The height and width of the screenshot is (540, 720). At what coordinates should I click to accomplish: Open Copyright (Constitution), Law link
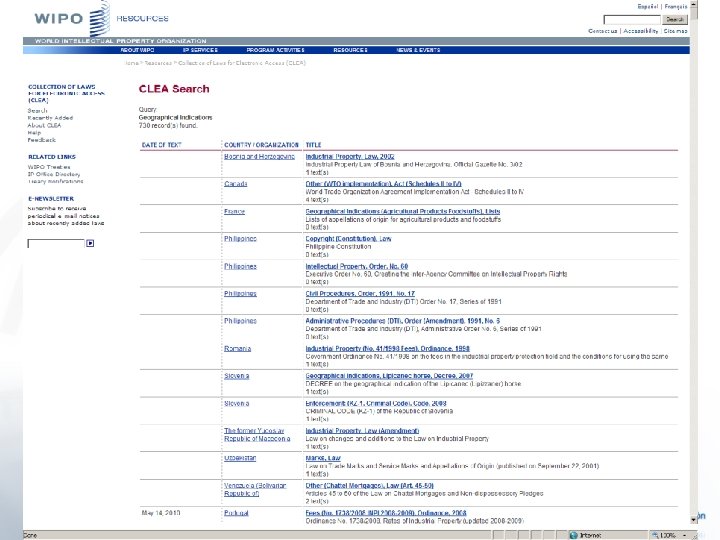[349, 239]
